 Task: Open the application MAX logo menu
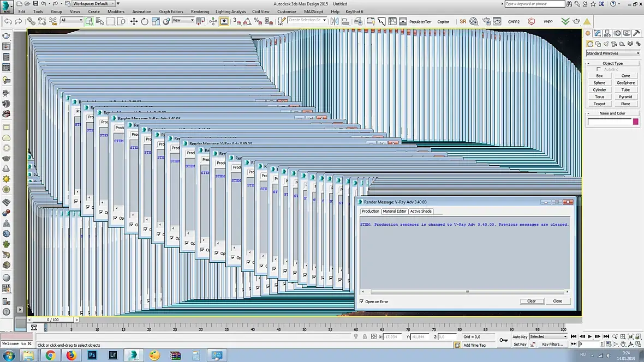pyautogui.click(x=7, y=7)
